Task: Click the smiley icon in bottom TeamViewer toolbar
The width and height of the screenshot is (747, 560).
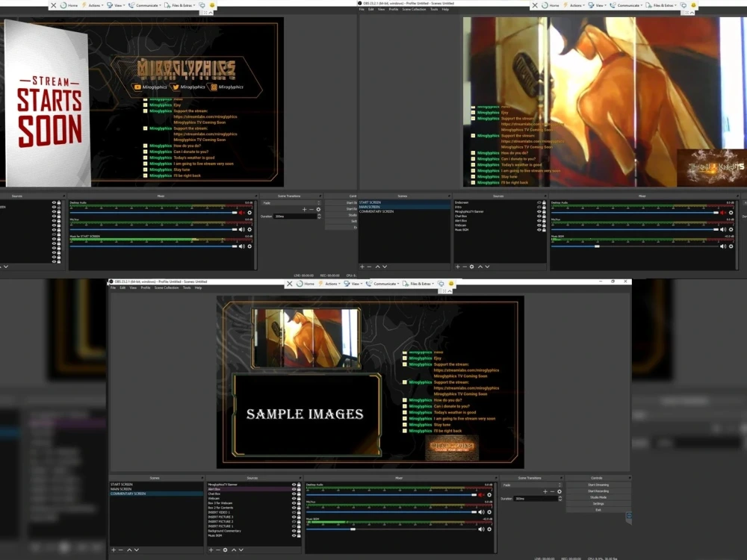Action: (451, 283)
